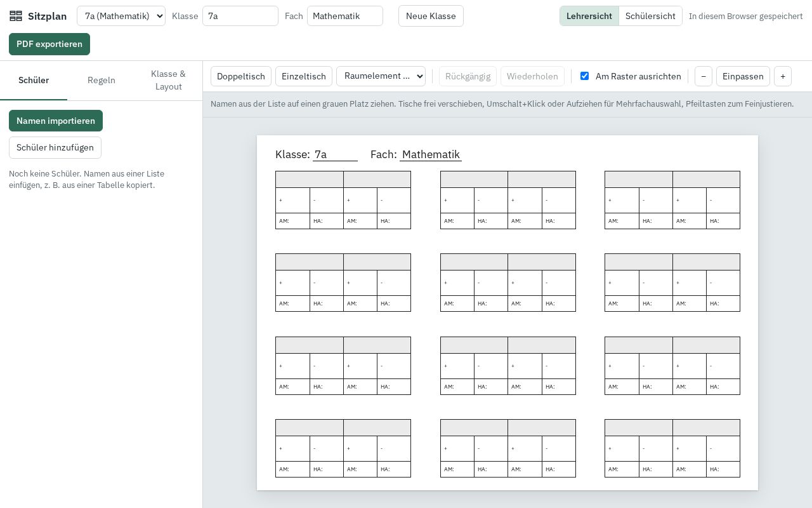Toggle Am Raster ausrichten checkbox
Viewport: 812px width, 508px height.
(x=584, y=76)
